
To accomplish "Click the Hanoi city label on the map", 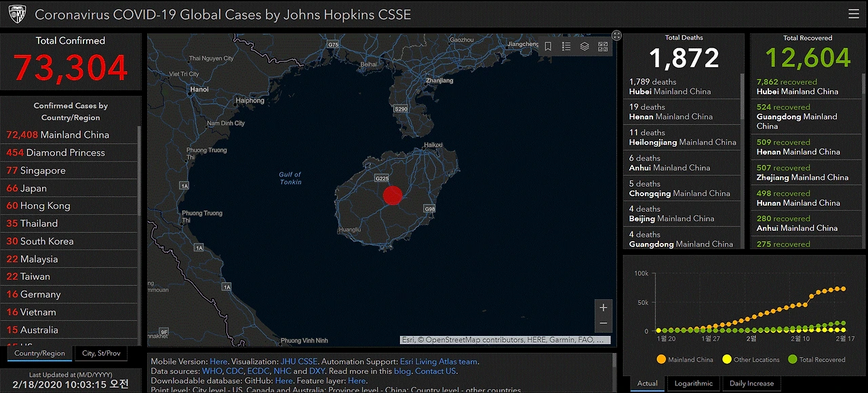I will tap(199, 89).
